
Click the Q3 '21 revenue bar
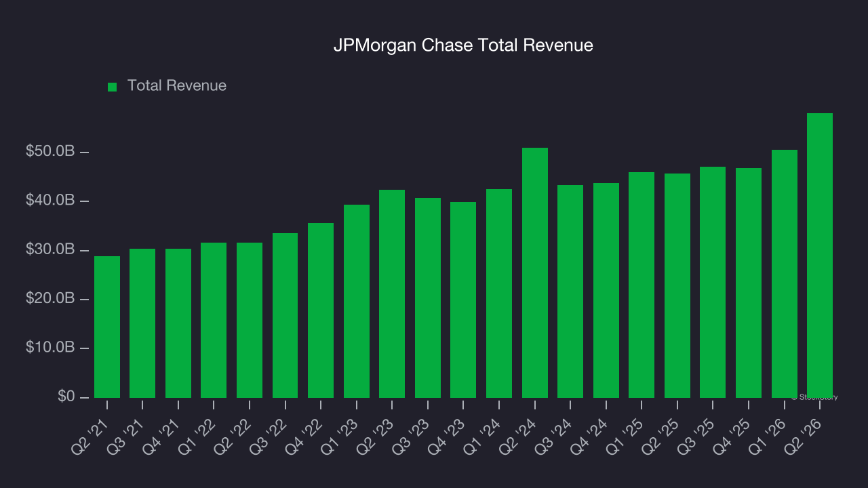[x=142, y=323]
